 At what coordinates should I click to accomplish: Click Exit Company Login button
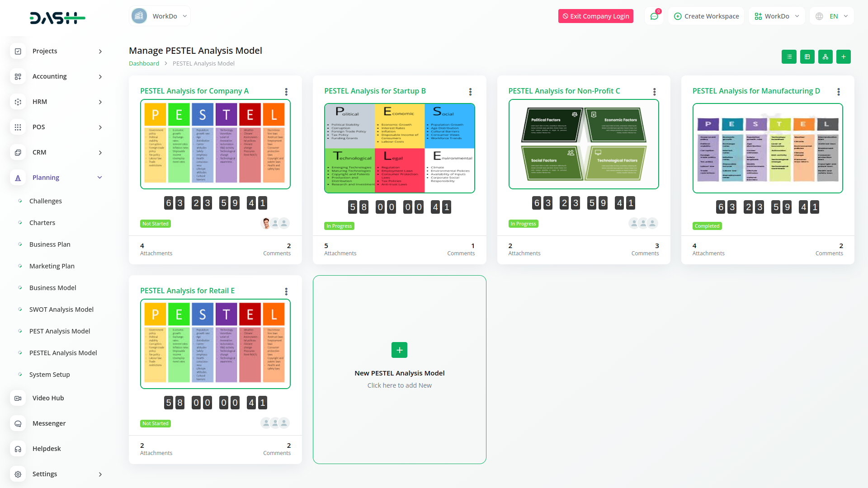pyautogui.click(x=595, y=16)
